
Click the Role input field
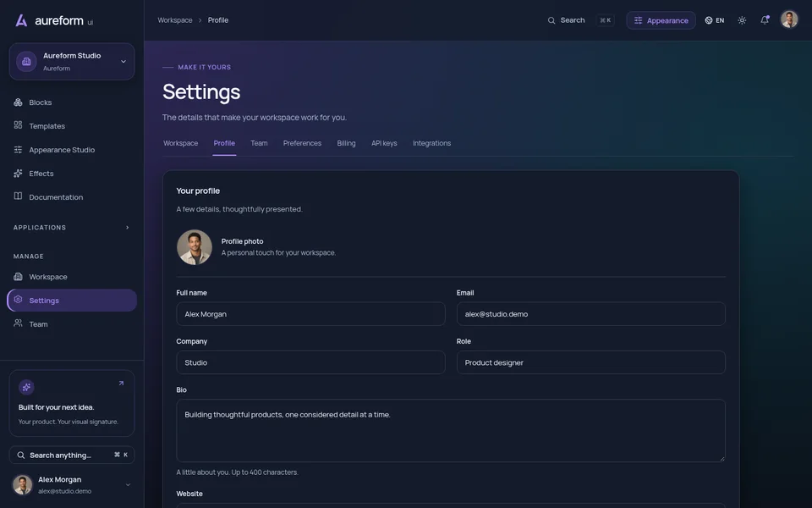591,362
